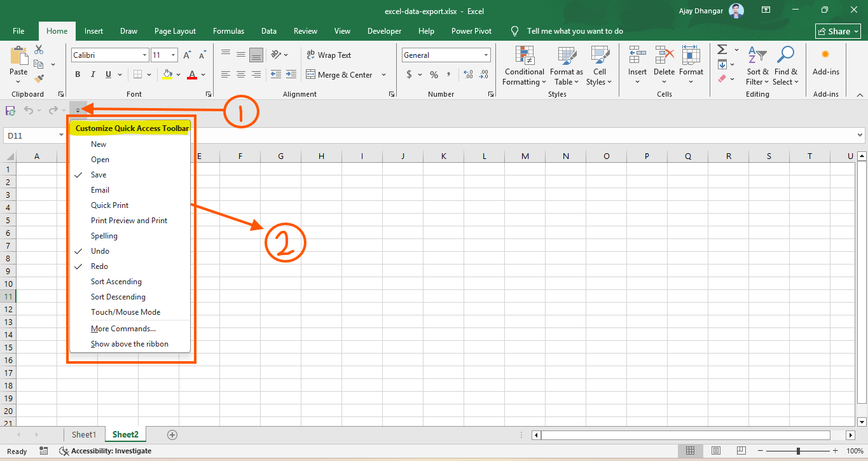Toggle Wrap Text
The height and width of the screenshot is (461, 868).
(x=328, y=55)
